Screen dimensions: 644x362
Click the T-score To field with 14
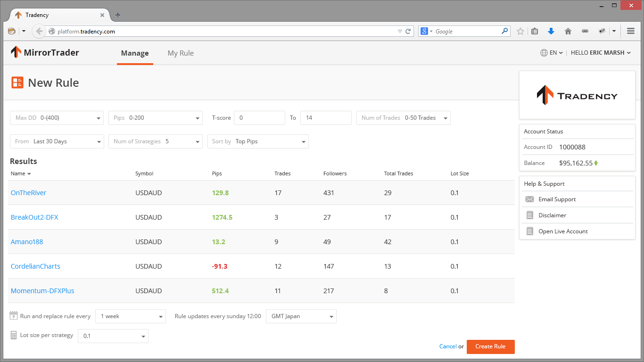(326, 118)
